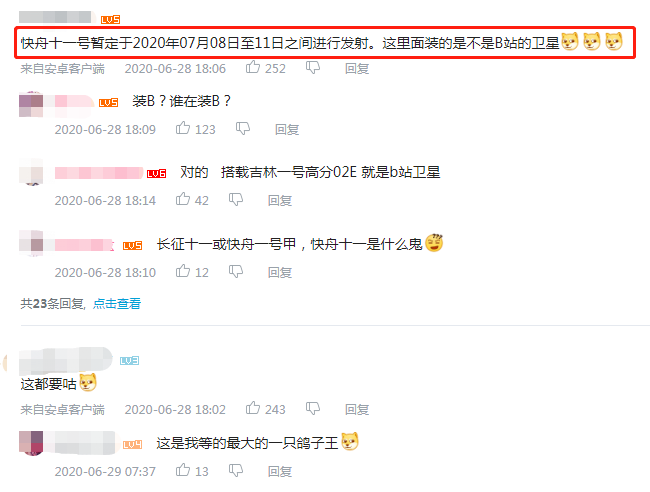Dislike the reply with 123 likes
Screen dimensions: 650x492
[x=243, y=128]
